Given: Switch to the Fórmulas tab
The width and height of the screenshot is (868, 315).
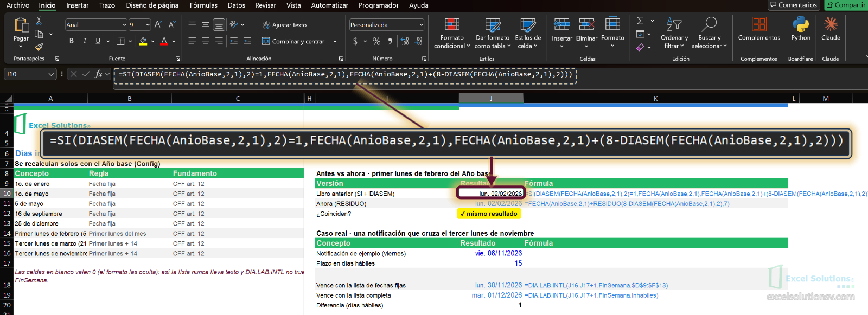Looking at the screenshot, I should (203, 5).
